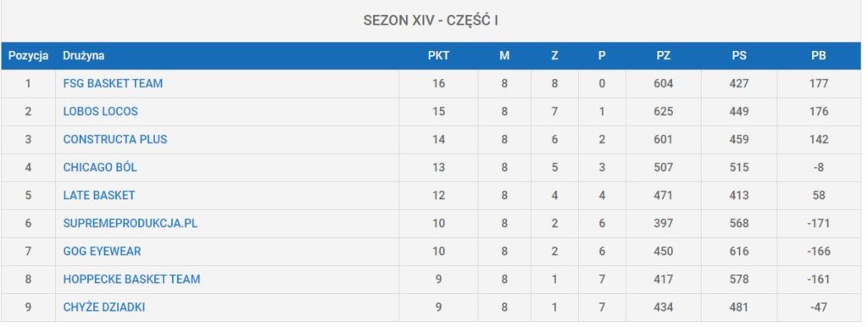Click the LATE BASKET team link
The width and height of the screenshot is (868, 327).
click(99, 196)
